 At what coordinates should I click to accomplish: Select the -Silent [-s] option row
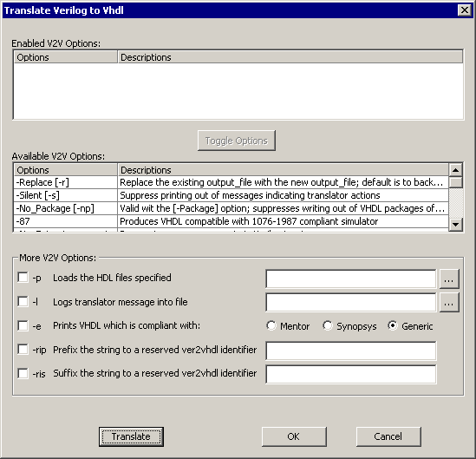pos(231,195)
